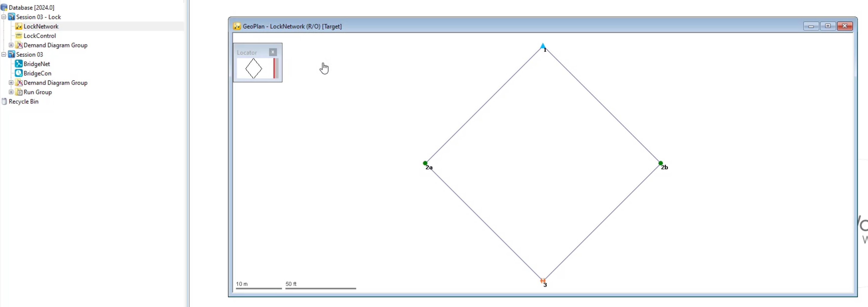The height and width of the screenshot is (307, 868).
Task: Select BridgeCon in the tree
Action: pyautogui.click(x=37, y=73)
